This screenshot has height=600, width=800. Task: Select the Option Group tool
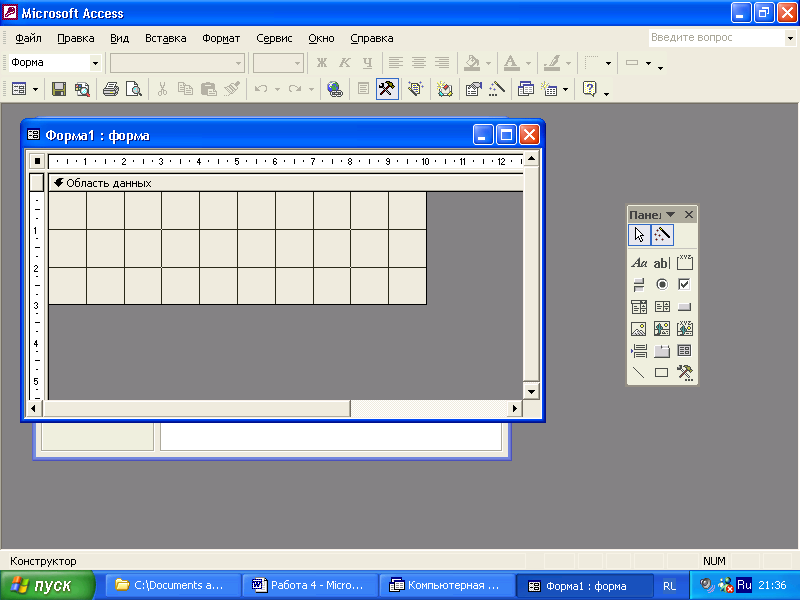point(685,263)
